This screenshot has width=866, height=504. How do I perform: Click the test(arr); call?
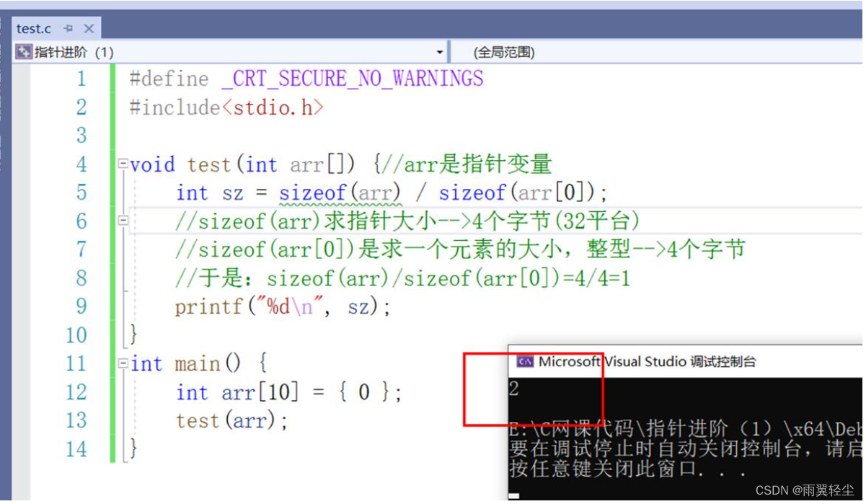231,421
